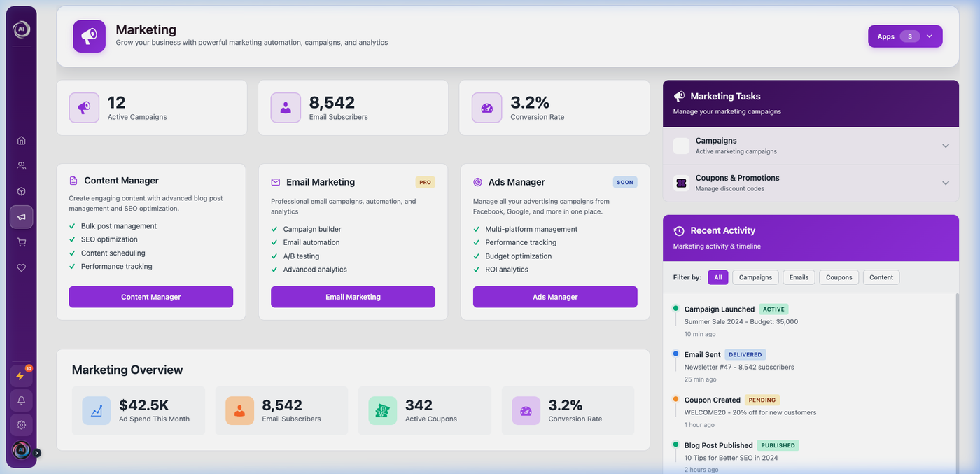Click the ACTIVE status badge
Viewport: 980px width, 474px height.
point(773,309)
